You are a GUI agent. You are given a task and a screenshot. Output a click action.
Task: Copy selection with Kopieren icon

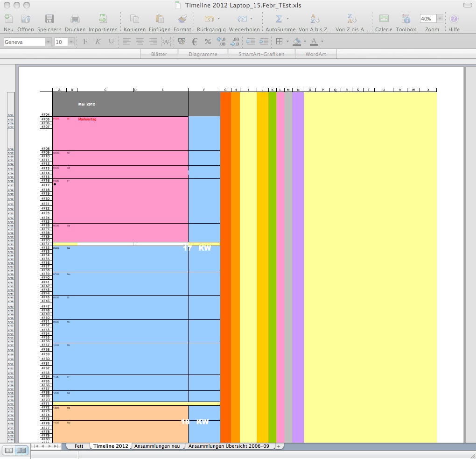(x=134, y=19)
